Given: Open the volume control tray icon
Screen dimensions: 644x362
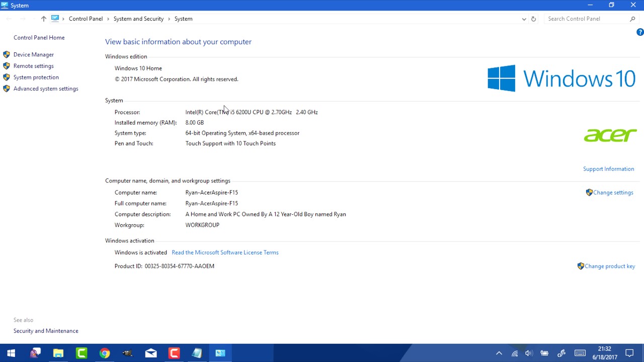Looking at the screenshot, I should (x=529, y=353).
